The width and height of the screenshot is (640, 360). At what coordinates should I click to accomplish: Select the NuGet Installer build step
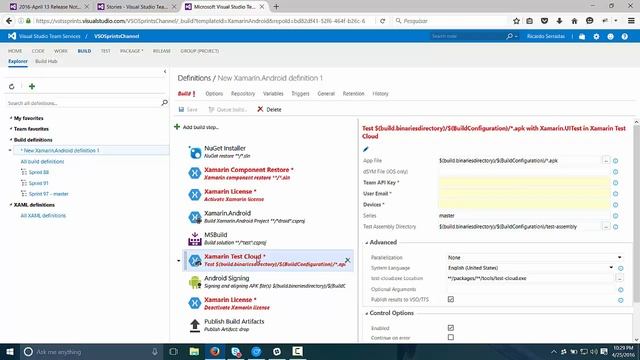(x=267, y=152)
